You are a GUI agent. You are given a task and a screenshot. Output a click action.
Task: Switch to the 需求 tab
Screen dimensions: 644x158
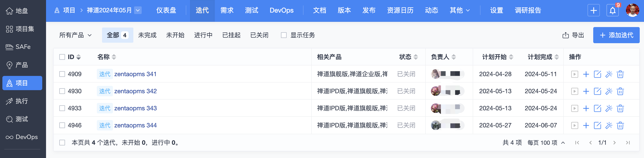tap(227, 10)
